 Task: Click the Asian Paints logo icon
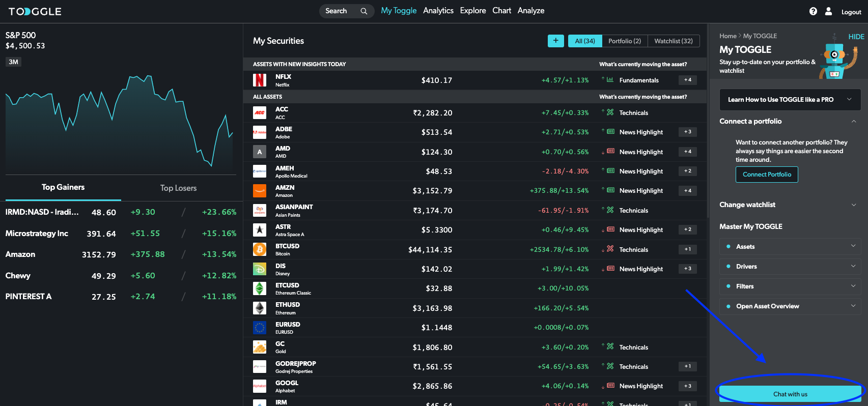pos(260,210)
